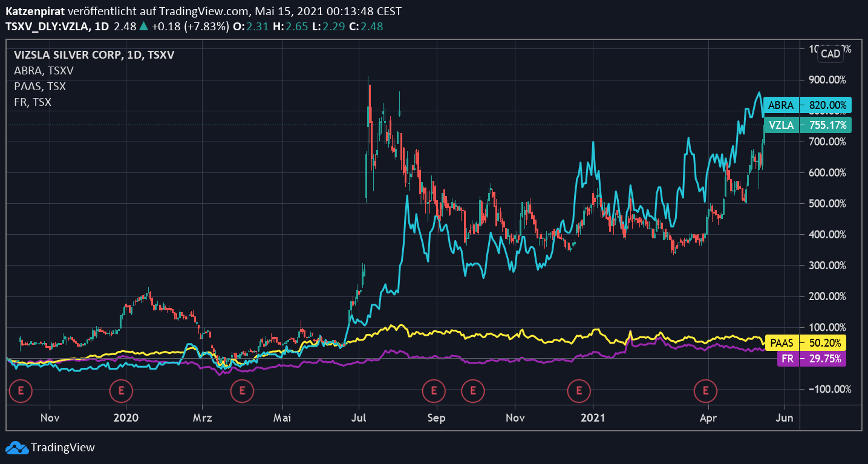
Task: Open earnings marker between Mrz and Mai
Action: (242, 390)
